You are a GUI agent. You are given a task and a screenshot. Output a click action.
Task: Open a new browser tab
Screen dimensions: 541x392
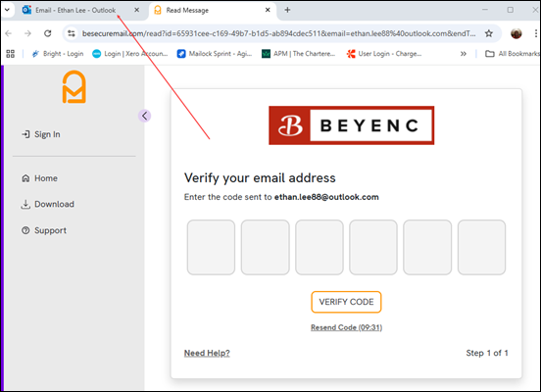coord(287,10)
